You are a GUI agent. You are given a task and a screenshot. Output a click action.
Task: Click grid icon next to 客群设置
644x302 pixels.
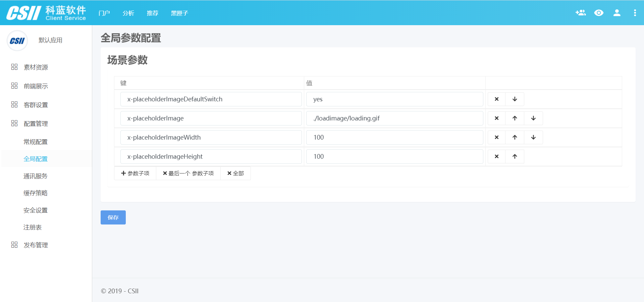(x=14, y=104)
